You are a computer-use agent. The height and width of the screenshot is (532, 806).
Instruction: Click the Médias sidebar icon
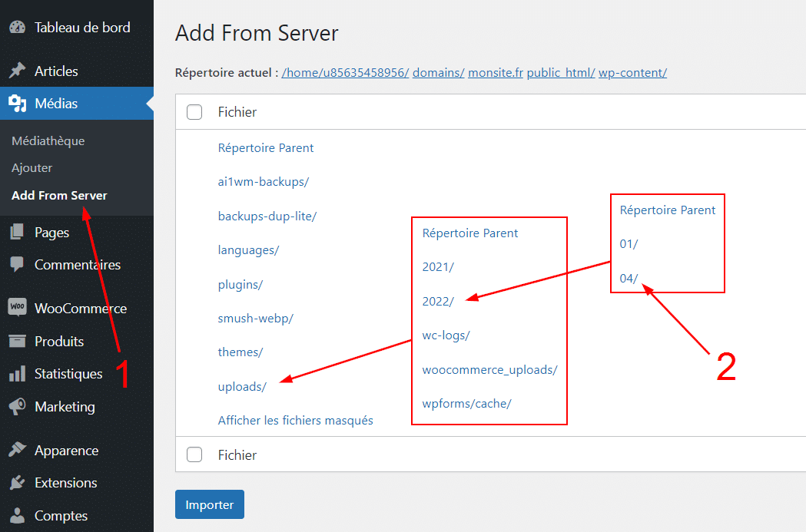pos(17,104)
